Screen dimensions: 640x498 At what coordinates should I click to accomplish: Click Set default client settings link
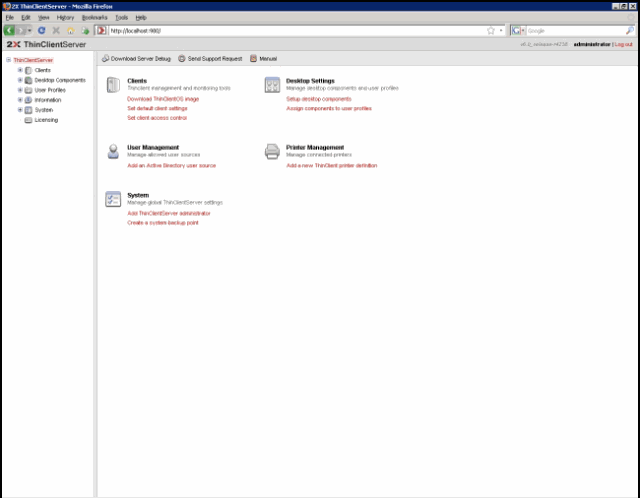click(157, 108)
